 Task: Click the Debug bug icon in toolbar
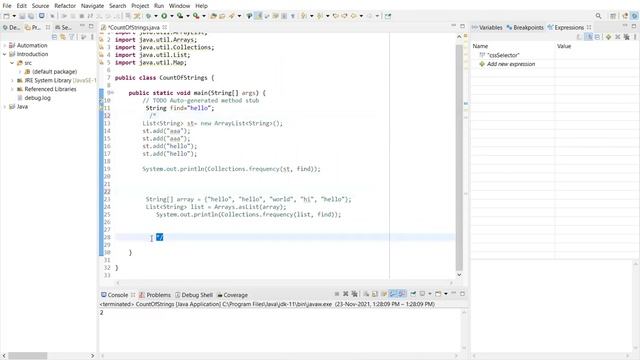pos(149,16)
